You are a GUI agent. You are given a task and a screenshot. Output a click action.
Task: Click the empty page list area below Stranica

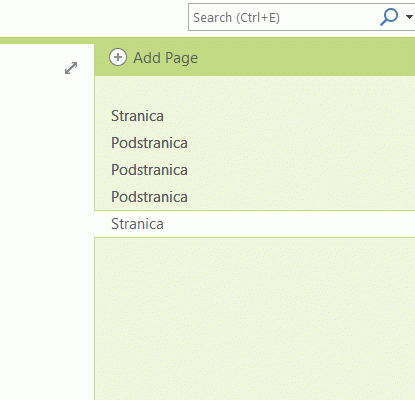point(255,319)
